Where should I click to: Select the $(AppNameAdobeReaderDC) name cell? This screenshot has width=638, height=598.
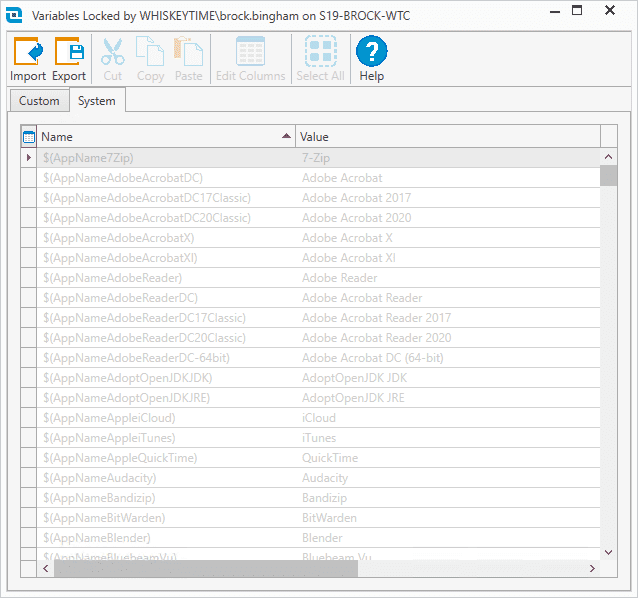(166, 298)
